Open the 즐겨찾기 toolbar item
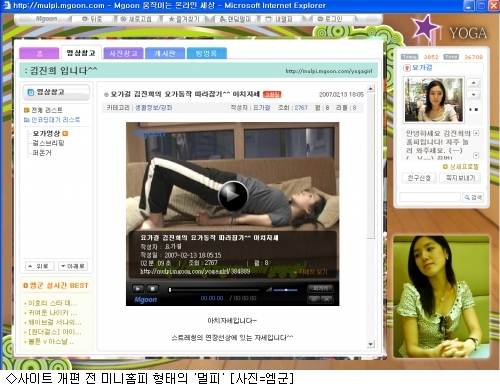 (184, 19)
